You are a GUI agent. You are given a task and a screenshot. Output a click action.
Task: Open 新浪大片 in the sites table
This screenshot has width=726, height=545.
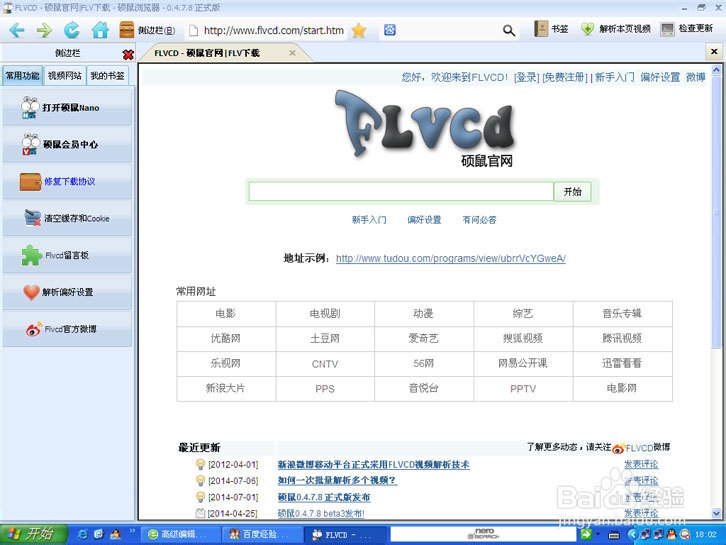tap(225, 388)
